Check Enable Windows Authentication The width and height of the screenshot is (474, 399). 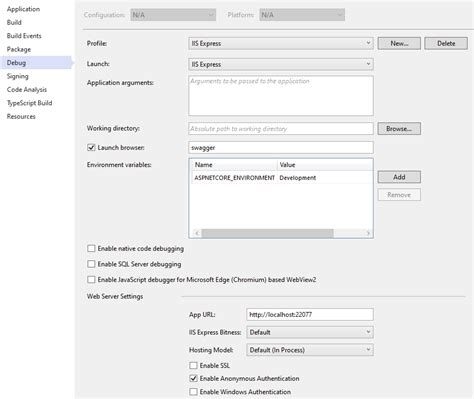[193, 392]
